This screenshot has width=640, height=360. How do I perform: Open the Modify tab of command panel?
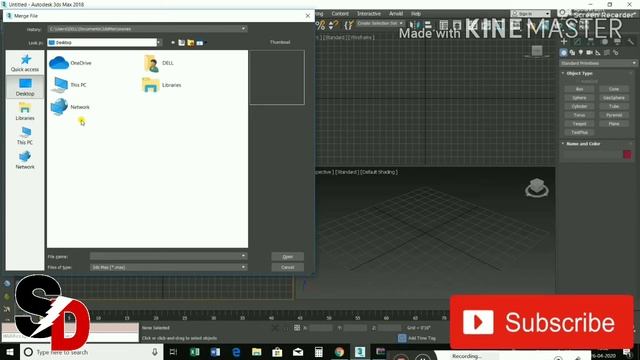pyautogui.click(x=577, y=42)
